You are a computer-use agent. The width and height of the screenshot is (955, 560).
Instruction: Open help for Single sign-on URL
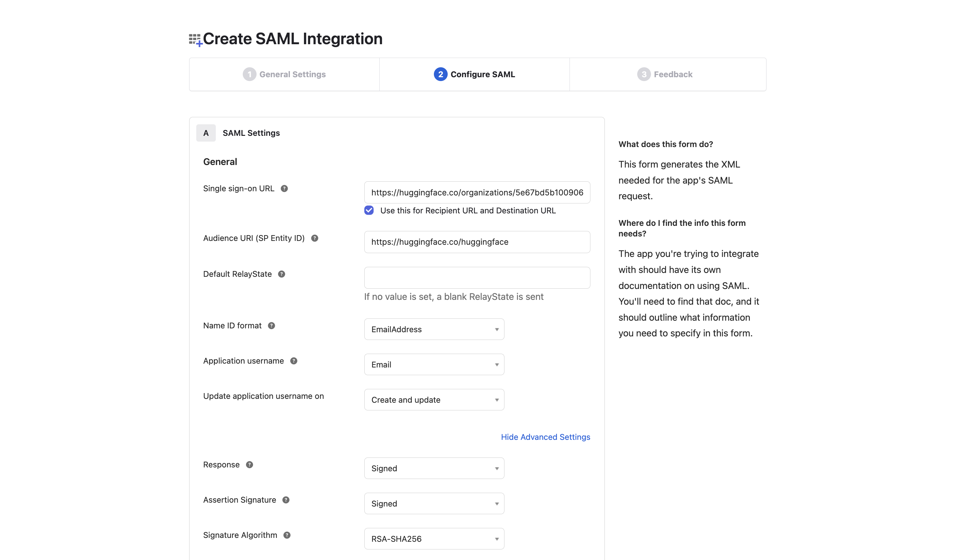pos(284,188)
